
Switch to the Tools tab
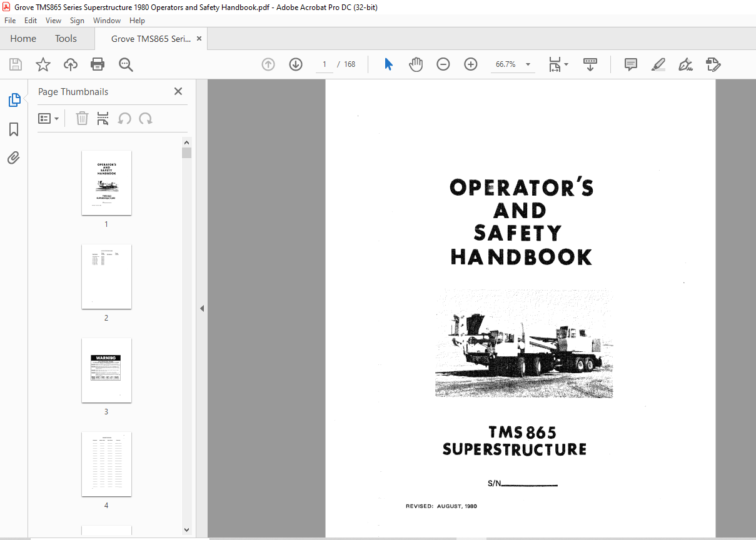[x=66, y=39]
